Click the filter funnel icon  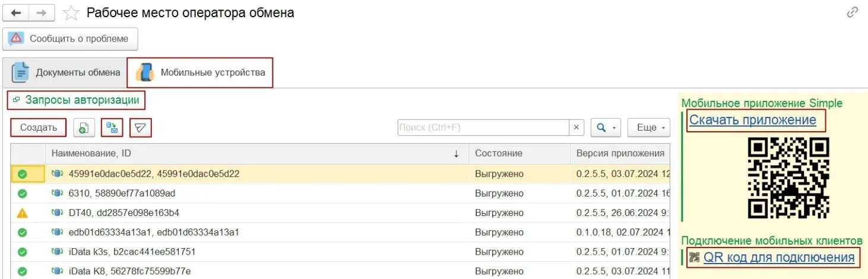141,128
